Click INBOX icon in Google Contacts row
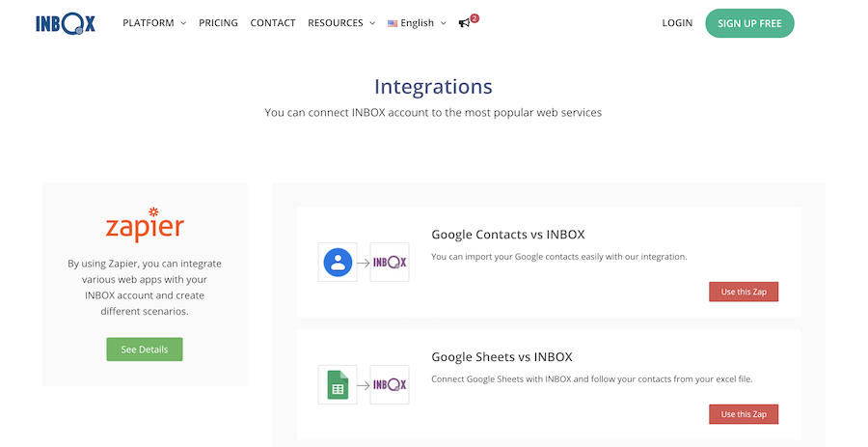 [x=390, y=262]
